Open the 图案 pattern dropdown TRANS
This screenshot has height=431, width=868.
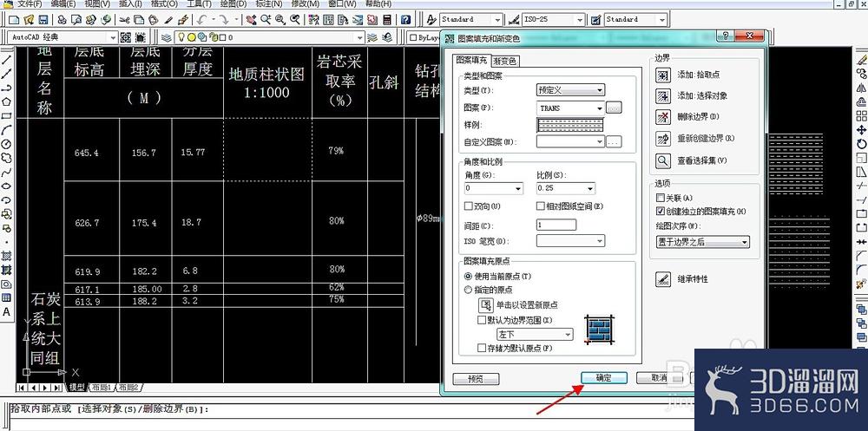pos(571,108)
